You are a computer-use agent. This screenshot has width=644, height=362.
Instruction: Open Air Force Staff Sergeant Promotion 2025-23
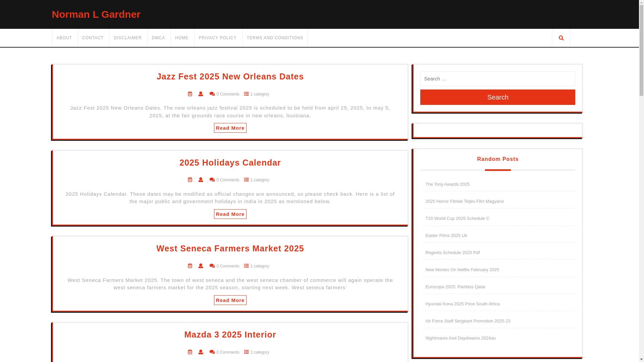[x=468, y=321]
